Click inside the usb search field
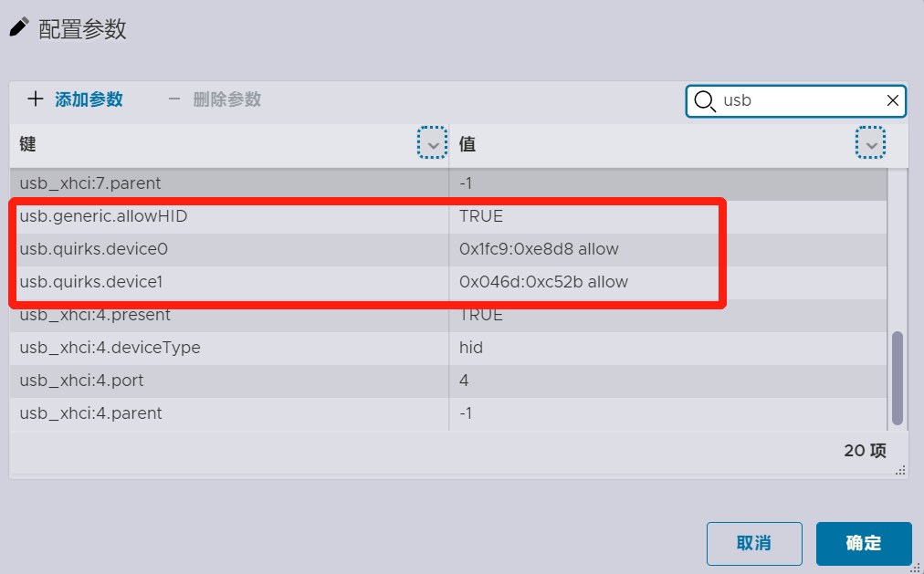 tap(802, 100)
